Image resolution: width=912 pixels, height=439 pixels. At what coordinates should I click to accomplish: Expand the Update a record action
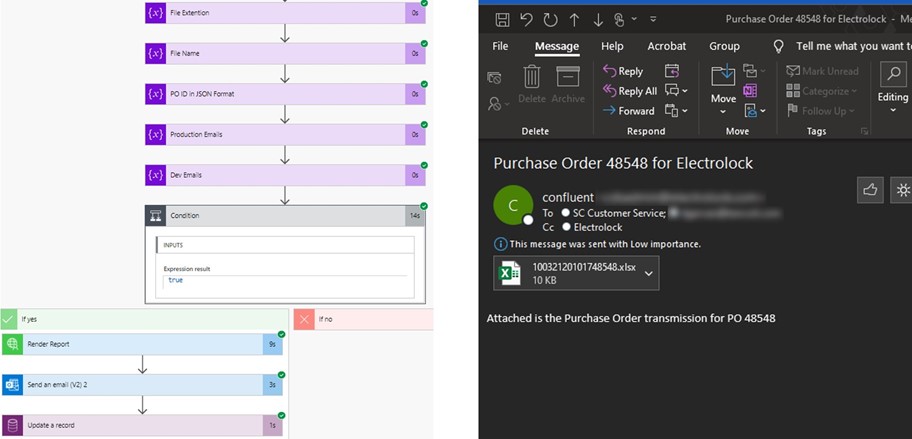click(142, 426)
